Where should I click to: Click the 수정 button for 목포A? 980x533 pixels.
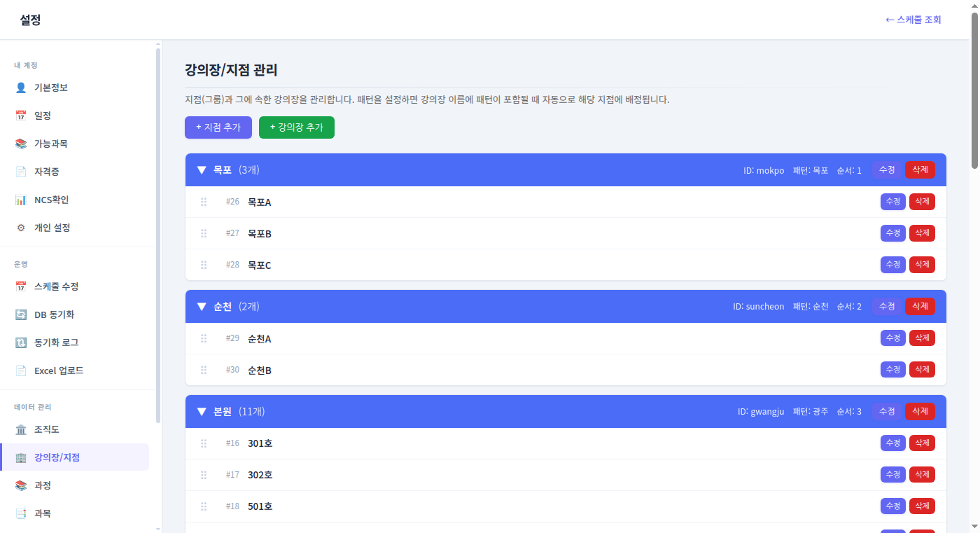coord(892,201)
